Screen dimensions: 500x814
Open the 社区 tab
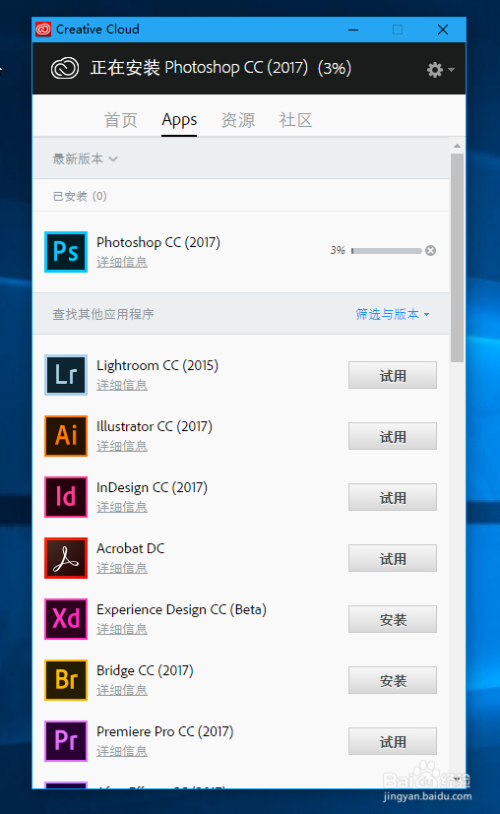point(295,120)
